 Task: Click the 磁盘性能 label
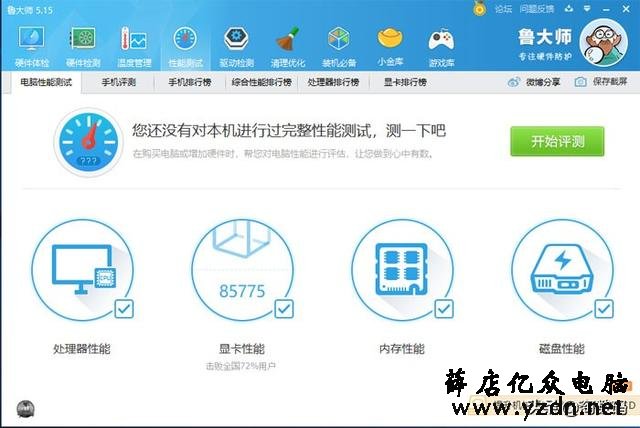[x=562, y=349]
